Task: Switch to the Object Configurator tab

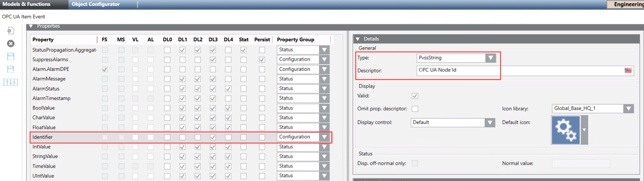Action: 96,4
